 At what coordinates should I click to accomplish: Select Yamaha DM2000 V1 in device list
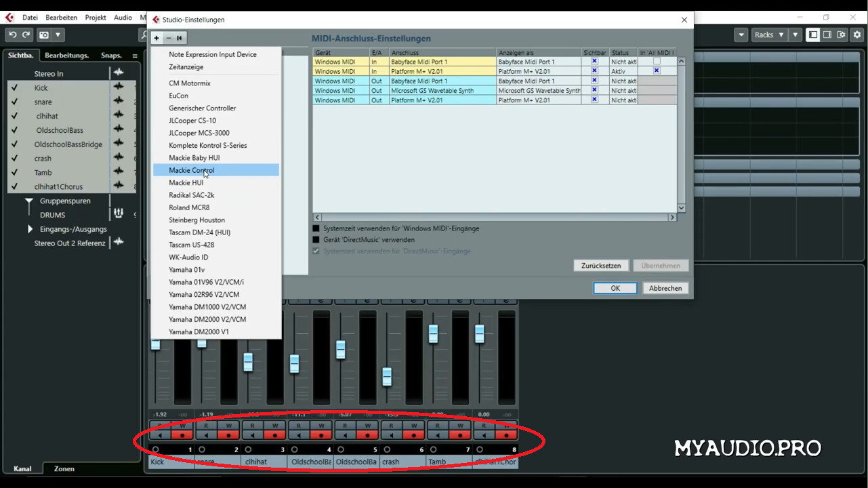[199, 331]
